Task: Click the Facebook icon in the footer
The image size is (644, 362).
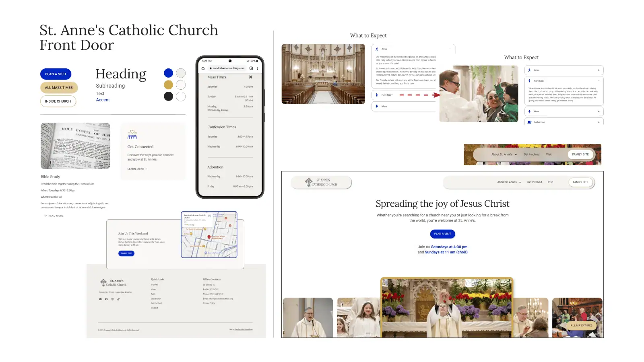Action: point(106,299)
